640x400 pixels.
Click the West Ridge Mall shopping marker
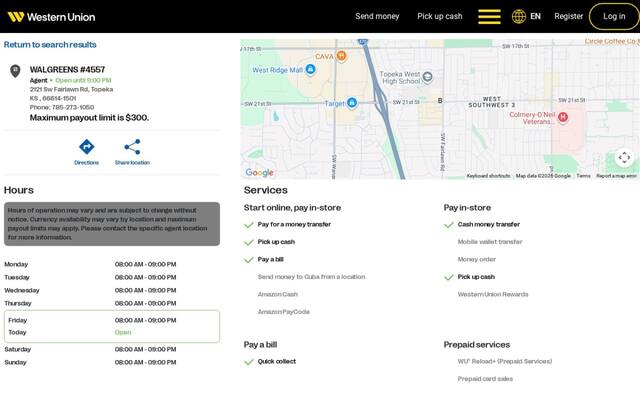tap(310, 69)
